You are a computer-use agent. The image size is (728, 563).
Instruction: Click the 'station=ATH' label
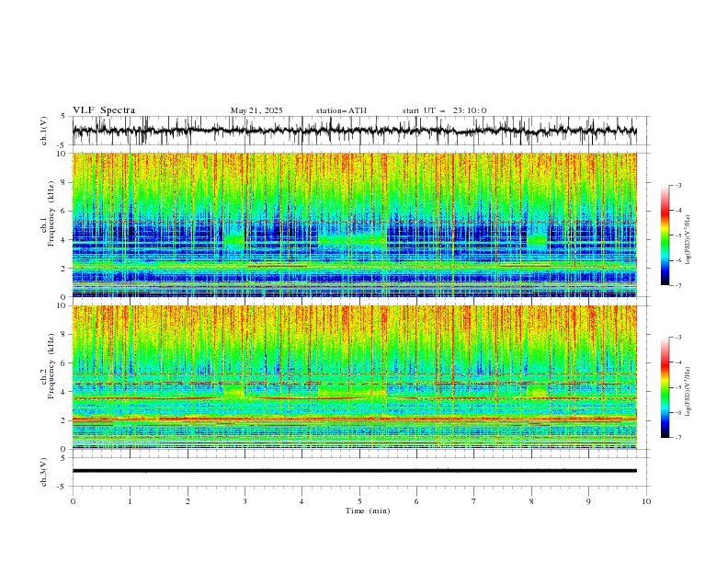pos(341,110)
